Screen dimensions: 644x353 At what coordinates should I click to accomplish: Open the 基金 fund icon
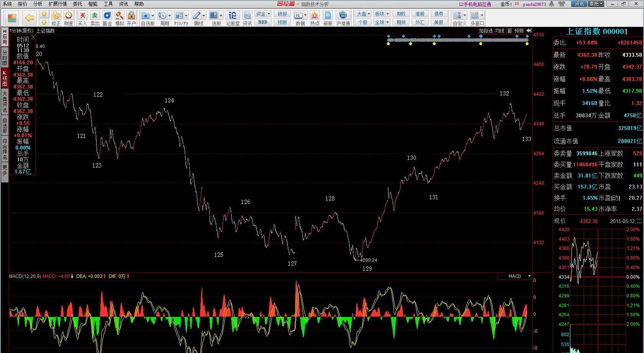107,16
